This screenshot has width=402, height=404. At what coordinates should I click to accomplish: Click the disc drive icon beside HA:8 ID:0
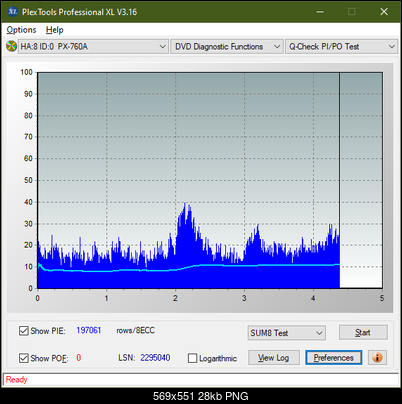click(x=11, y=46)
